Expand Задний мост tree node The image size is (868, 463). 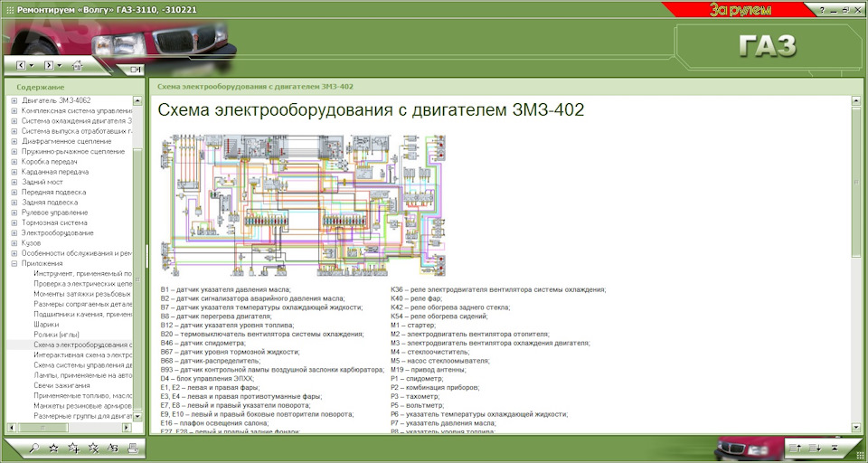click(x=14, y=182)
